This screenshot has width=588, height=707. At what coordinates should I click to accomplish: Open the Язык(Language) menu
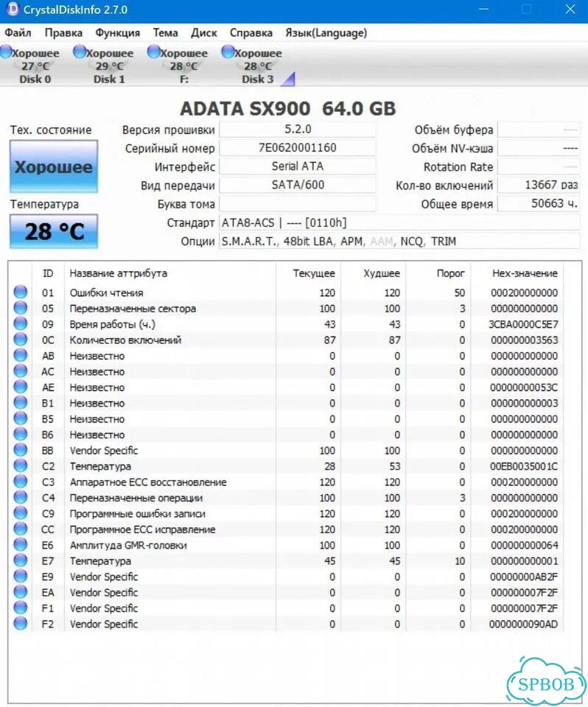326,33
